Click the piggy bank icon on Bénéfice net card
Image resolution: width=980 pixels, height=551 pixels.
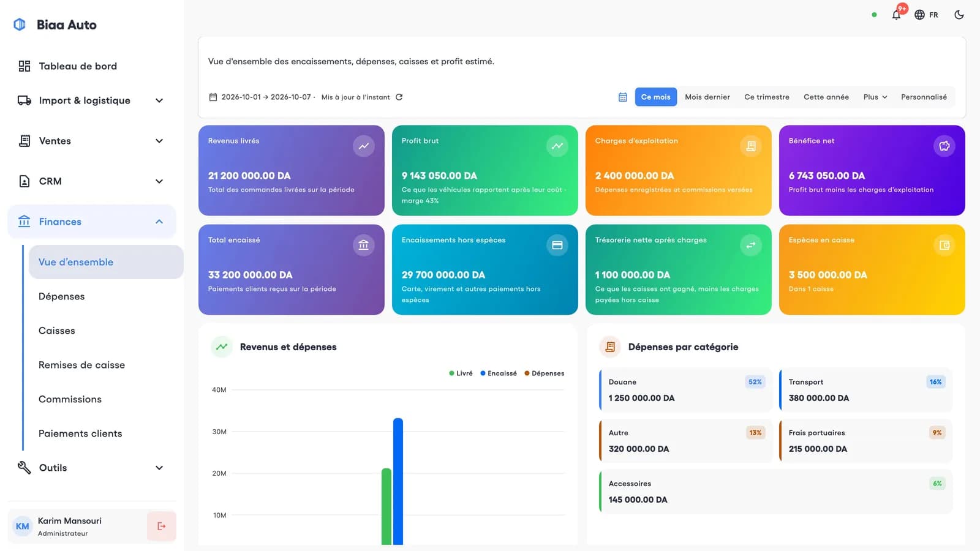pyautogui.click(x=944, y=146)
